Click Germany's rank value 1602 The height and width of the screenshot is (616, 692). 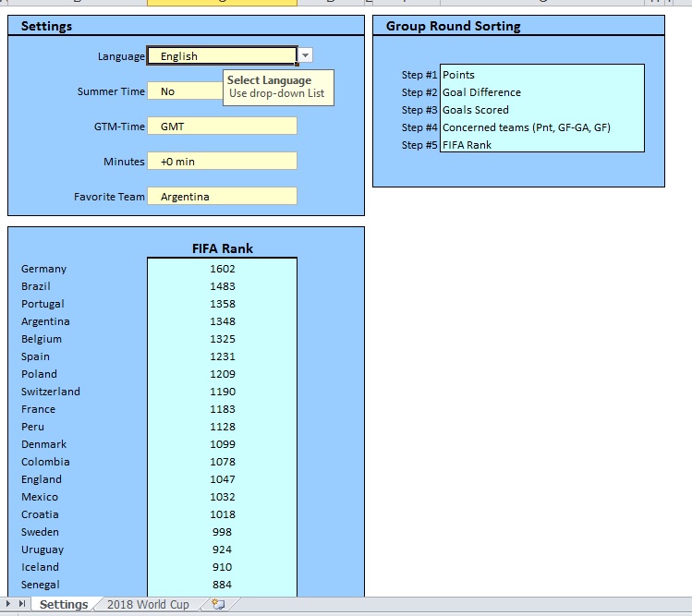(x=222, y=268)
